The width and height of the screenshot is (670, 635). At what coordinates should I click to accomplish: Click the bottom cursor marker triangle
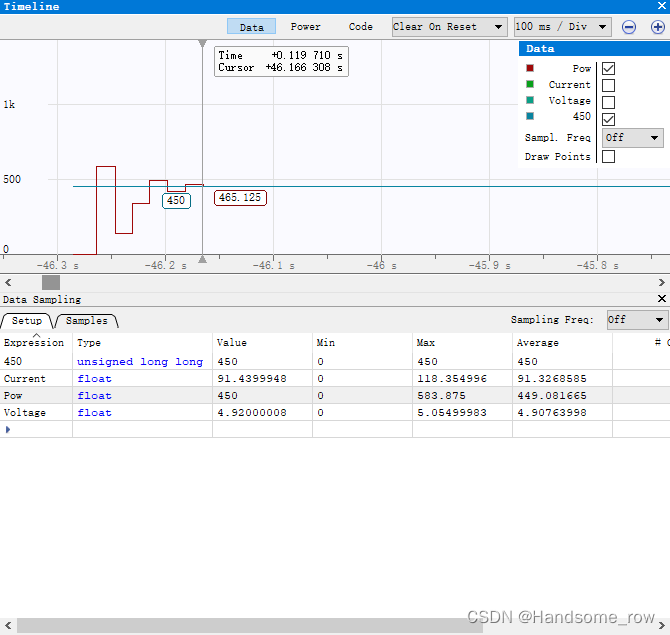point(203,259)
